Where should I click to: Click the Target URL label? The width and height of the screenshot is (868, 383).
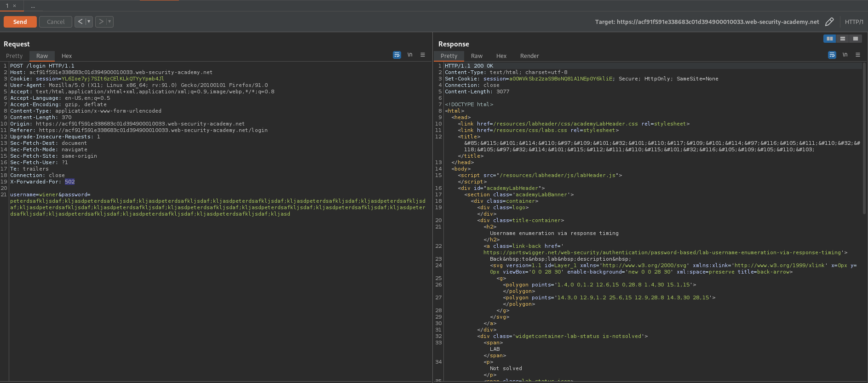[707, 22]
